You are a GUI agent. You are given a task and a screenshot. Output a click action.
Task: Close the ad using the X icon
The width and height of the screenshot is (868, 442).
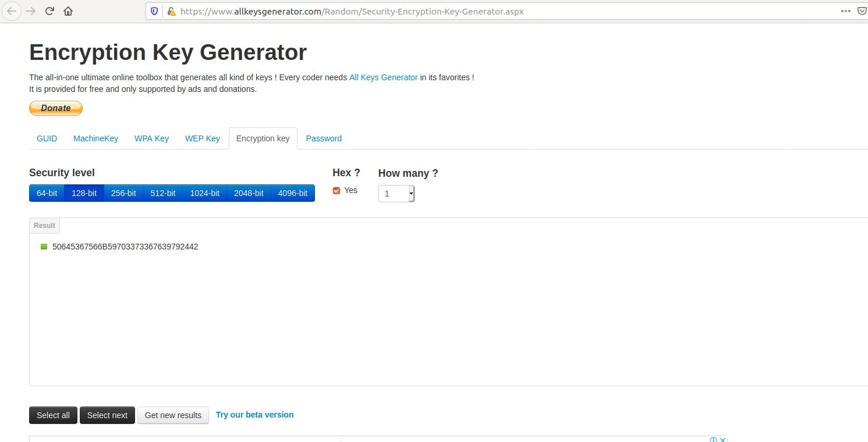pos(722,440)
